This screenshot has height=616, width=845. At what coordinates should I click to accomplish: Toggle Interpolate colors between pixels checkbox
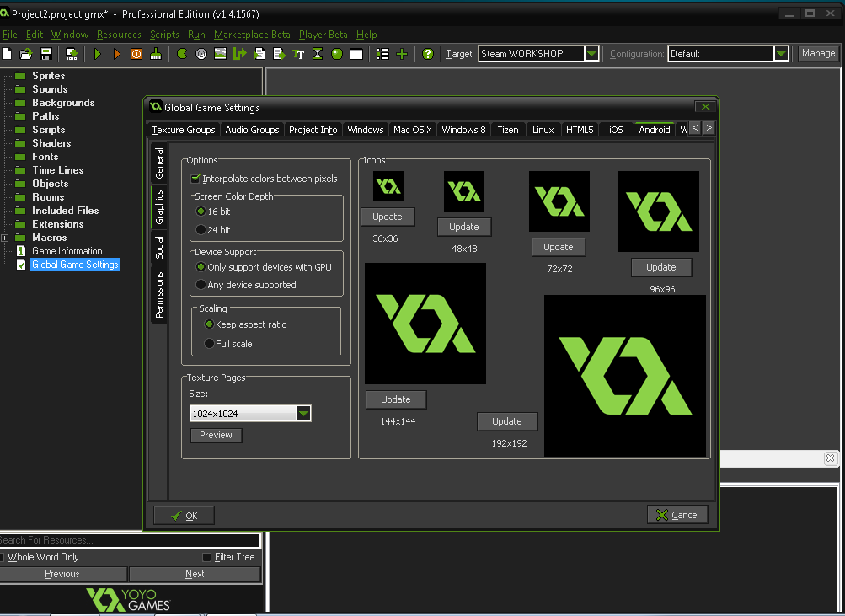196,179
